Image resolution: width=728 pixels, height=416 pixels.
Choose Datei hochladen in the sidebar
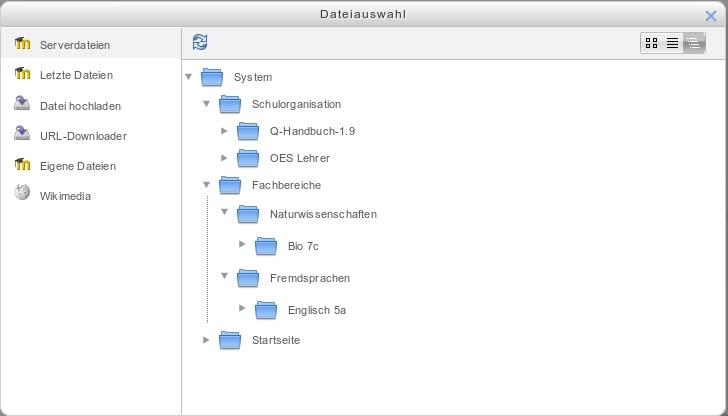[80, 106]
